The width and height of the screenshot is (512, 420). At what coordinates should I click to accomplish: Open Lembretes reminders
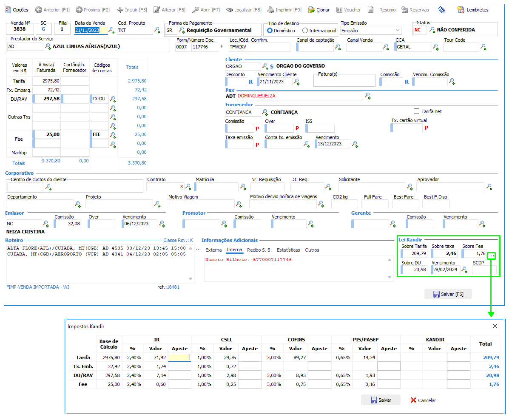pos(473,10)
